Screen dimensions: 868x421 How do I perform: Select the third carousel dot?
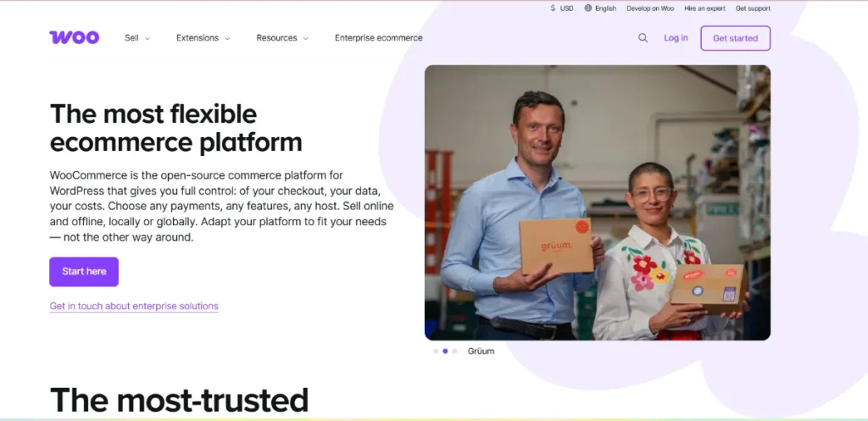454,351
